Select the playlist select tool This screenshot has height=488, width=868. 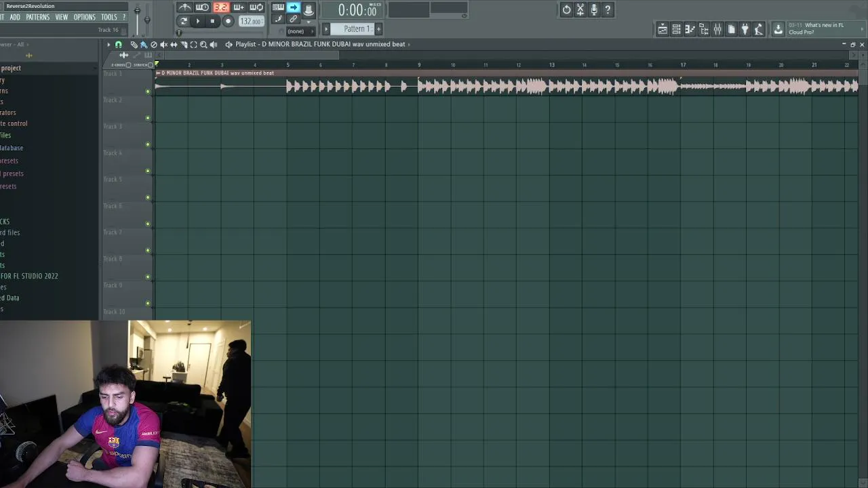coord(193,45)
